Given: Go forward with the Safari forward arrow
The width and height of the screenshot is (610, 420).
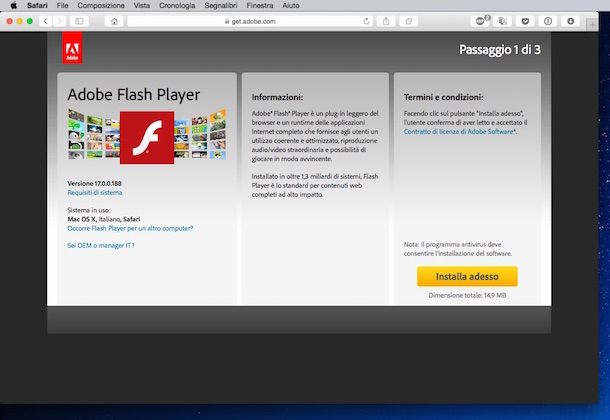Looking at the screenshot, I should (59, 21).
